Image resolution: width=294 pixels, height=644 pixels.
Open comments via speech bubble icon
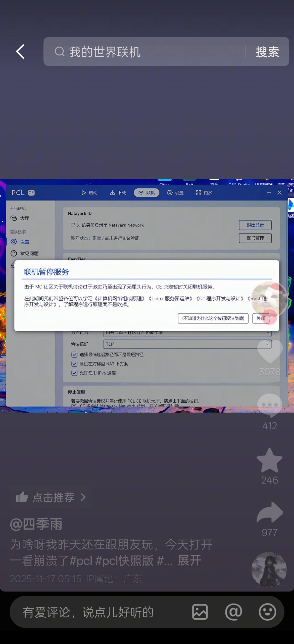[270, 405]
